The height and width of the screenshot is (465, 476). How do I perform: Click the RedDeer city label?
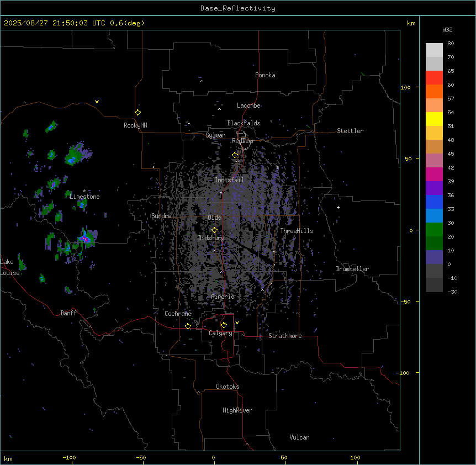point(243,141)
